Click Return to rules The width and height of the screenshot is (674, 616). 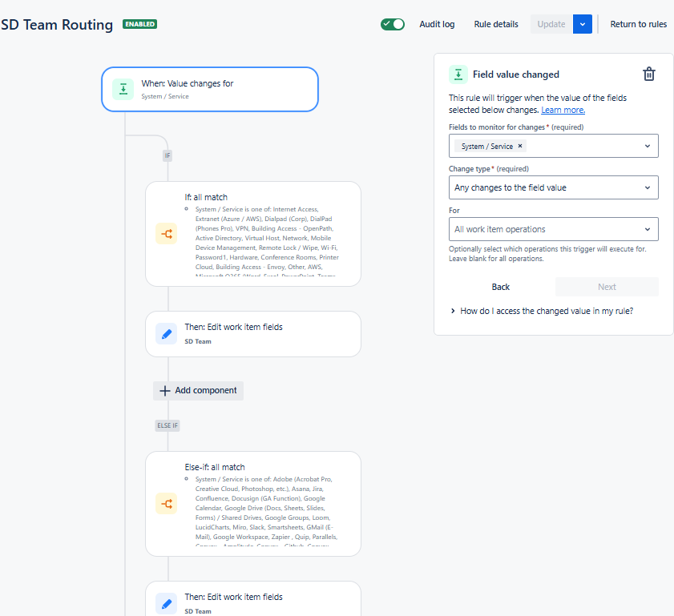pyautogui.click(x=638, y=24)
